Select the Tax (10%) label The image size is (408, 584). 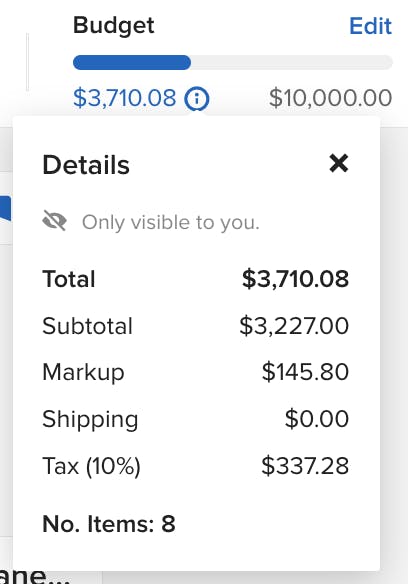91,466
